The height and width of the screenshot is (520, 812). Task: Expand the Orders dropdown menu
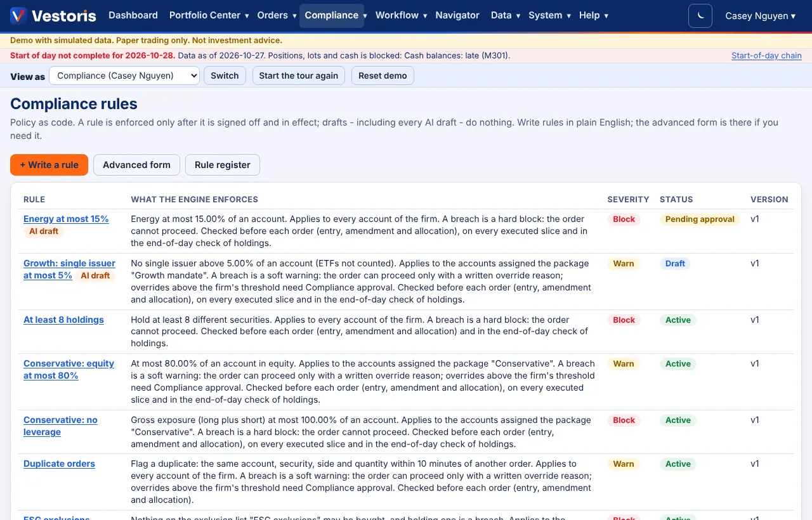(276, 15)
